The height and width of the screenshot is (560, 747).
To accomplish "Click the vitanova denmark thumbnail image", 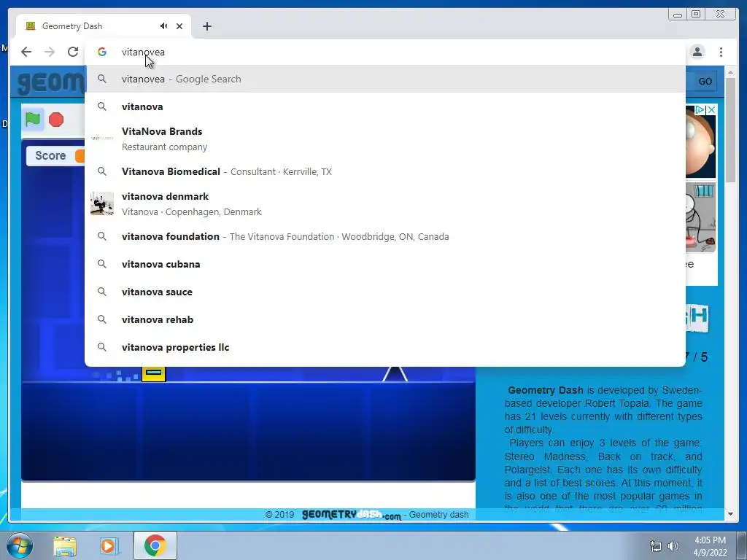I will (x=102, y=203).
